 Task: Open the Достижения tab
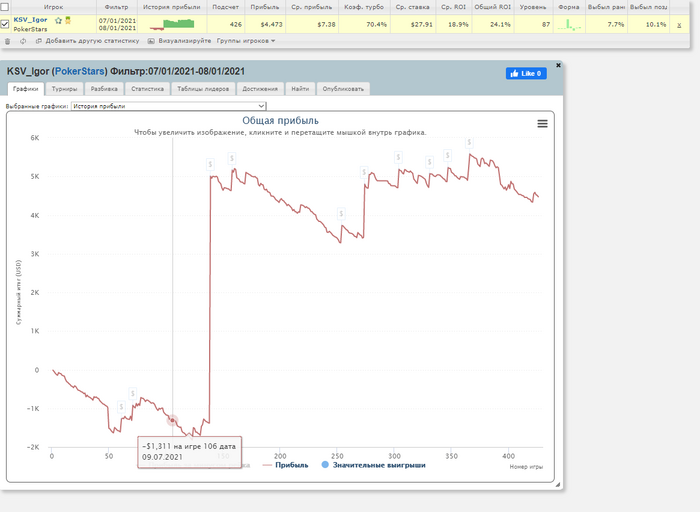coord(260,89)
